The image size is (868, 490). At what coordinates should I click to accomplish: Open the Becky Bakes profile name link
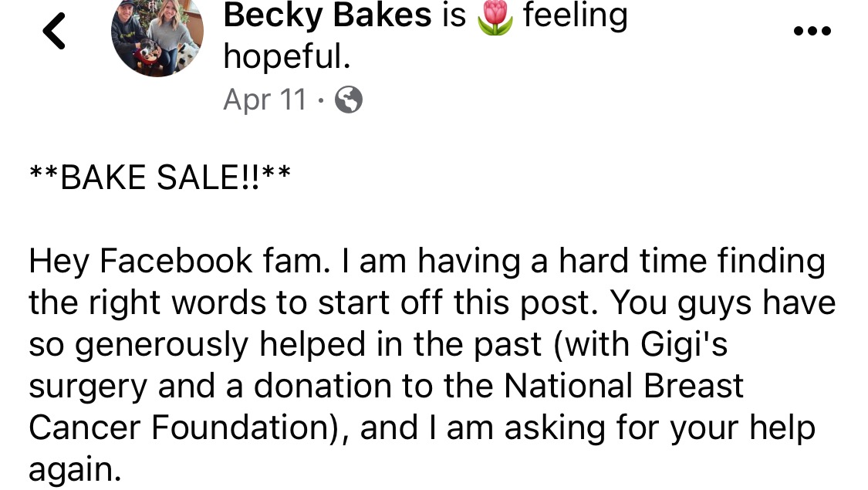tap(327, 16)
